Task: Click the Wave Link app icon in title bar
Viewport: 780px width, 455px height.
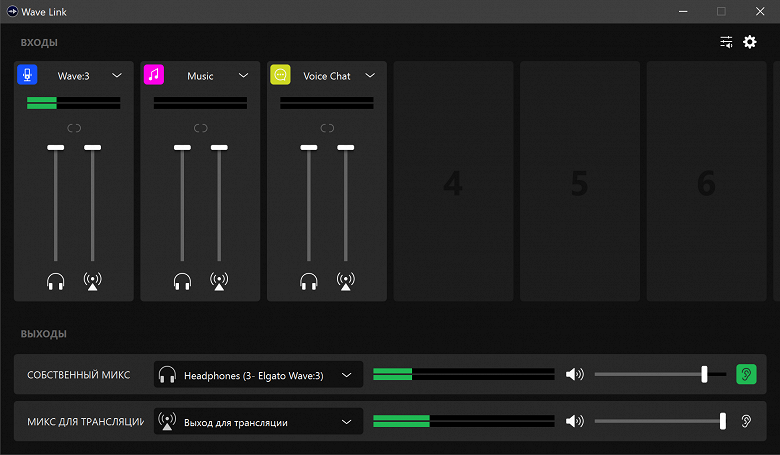Action: [12, 11]
